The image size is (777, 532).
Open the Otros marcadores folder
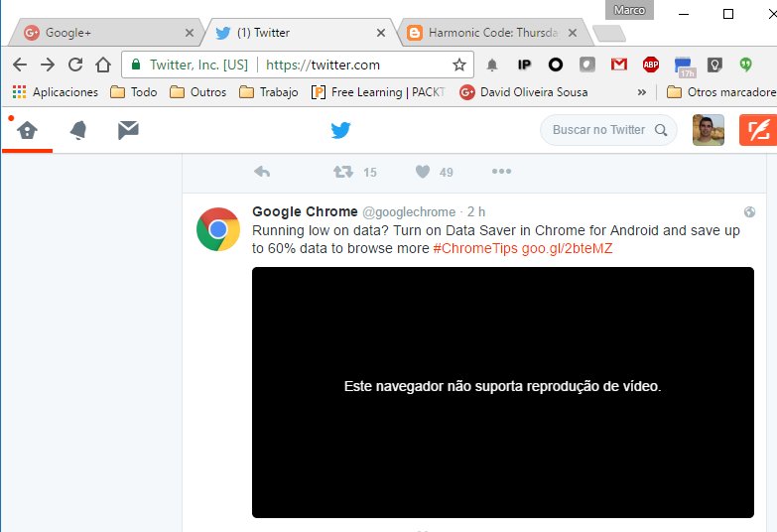[721, 92]
